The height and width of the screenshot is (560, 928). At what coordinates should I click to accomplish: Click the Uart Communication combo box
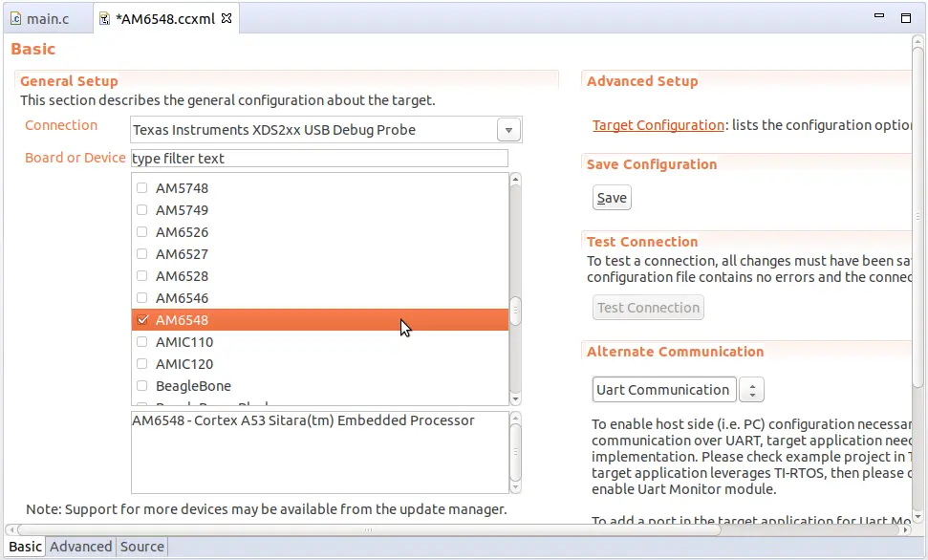click(x=664, y=390)
